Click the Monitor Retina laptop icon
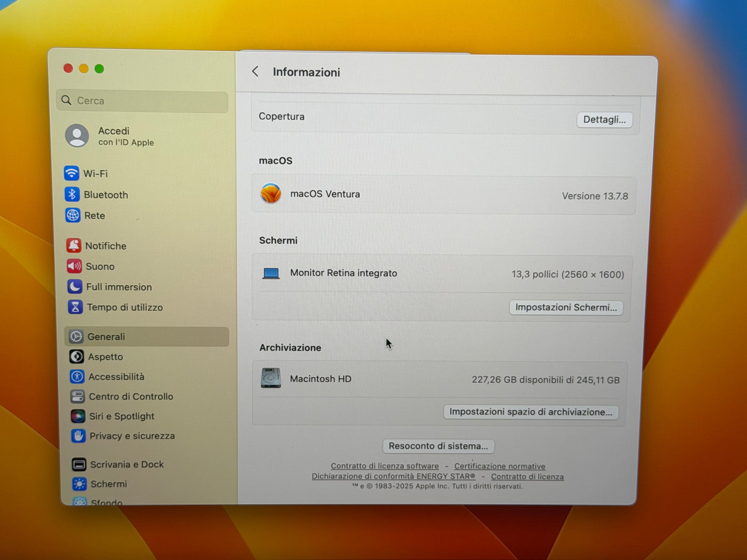The height and width of the screenshot is (560, 747). (x=271, y=273)
